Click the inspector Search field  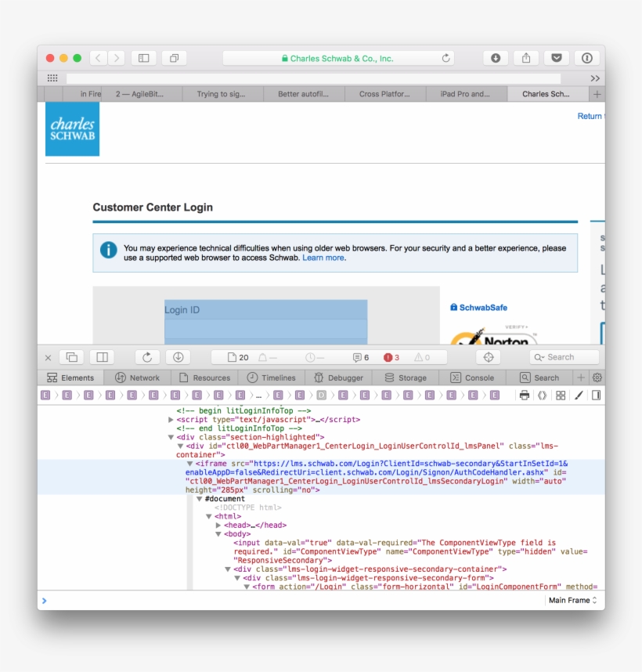coord(564,357)
